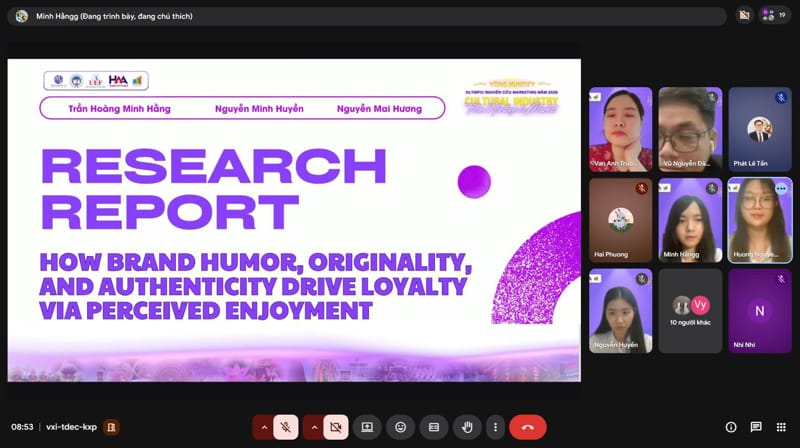This screenshot has height=448, width=800.
Task: Unmute the microphone
Action: (x=285, y=427)
